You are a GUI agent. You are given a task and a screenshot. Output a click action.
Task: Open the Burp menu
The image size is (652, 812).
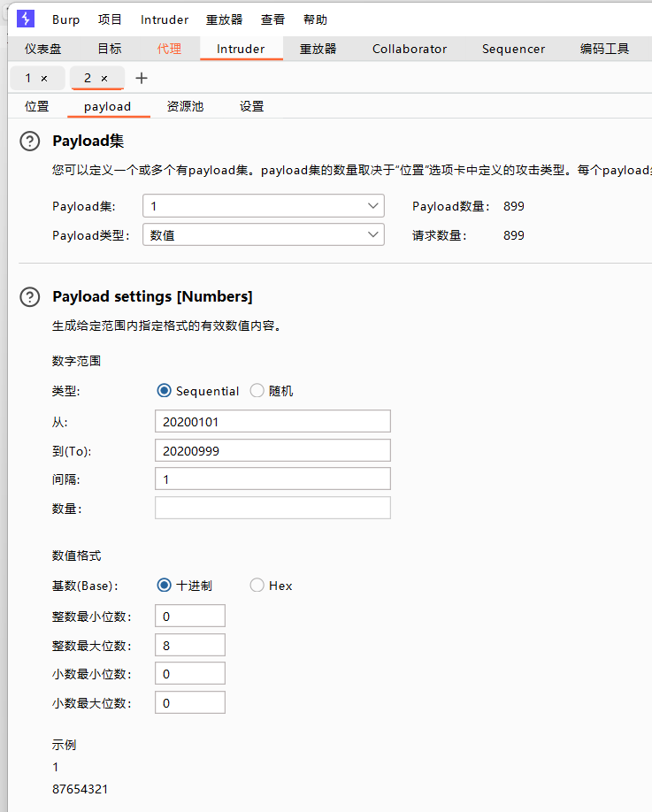pyautogui.click(x=65, y=19)
